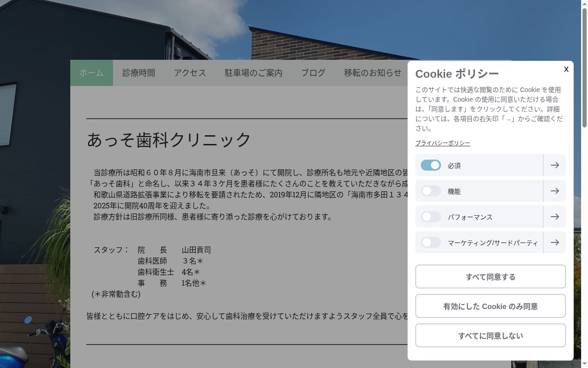Enable the マーケティング/サードパーティ switch

coord(431,242)
